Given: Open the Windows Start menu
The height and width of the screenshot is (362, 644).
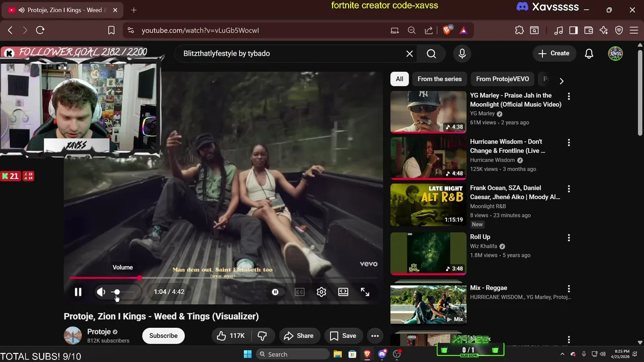Looking at the screenshot, I should pyautogui.click(x=248, y=354).
